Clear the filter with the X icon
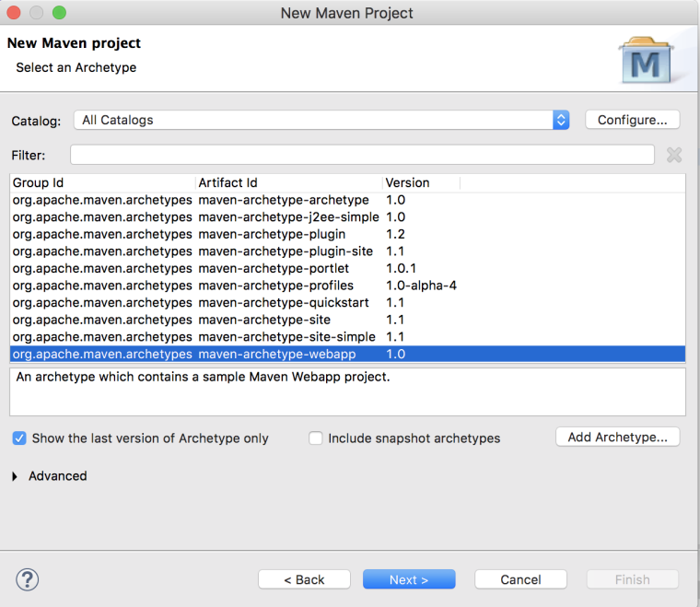Image resolution: width=700 pixels, height=607 pixels. 674,155
